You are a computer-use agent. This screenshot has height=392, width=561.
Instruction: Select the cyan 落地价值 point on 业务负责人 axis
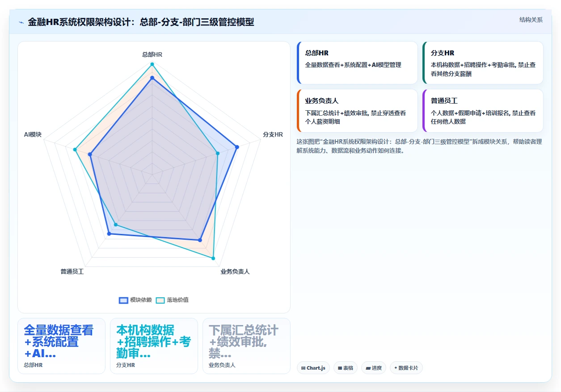click(x=213, y=258)
